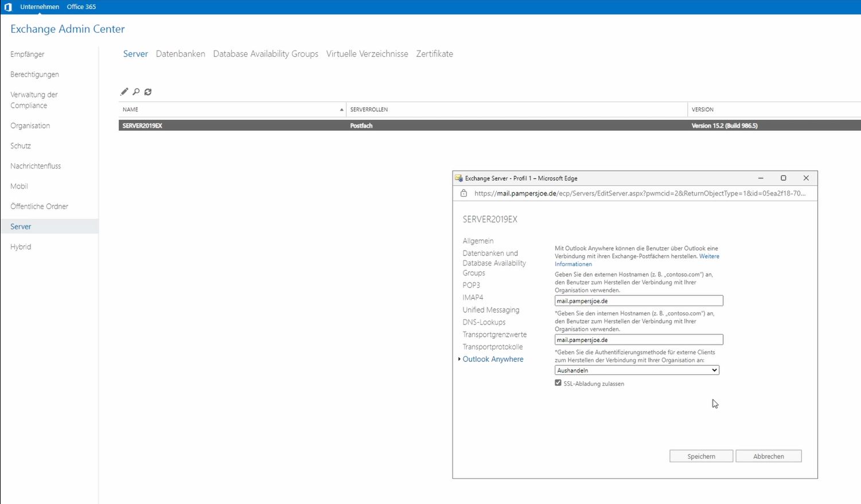
Task: Select Datenbanken und Database Availability Groups
Action: click(x=494, y=263)
